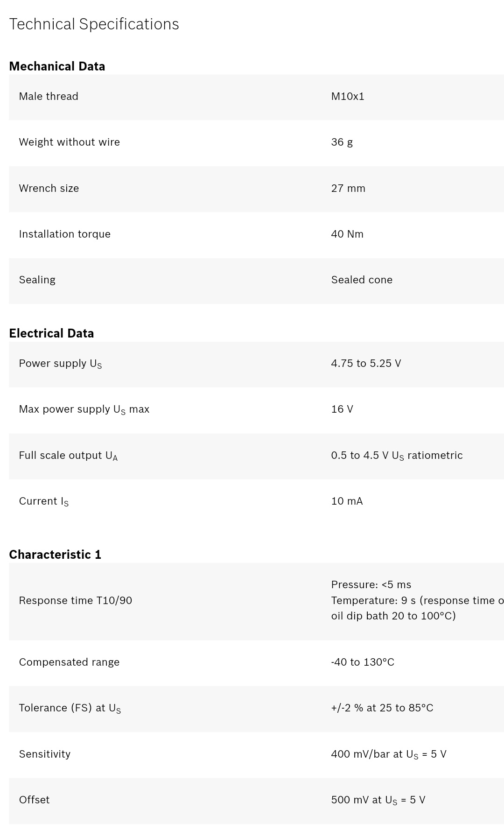
Task: Click the Male thread row label
Action: pyautogui.click(x=49, y=96)
